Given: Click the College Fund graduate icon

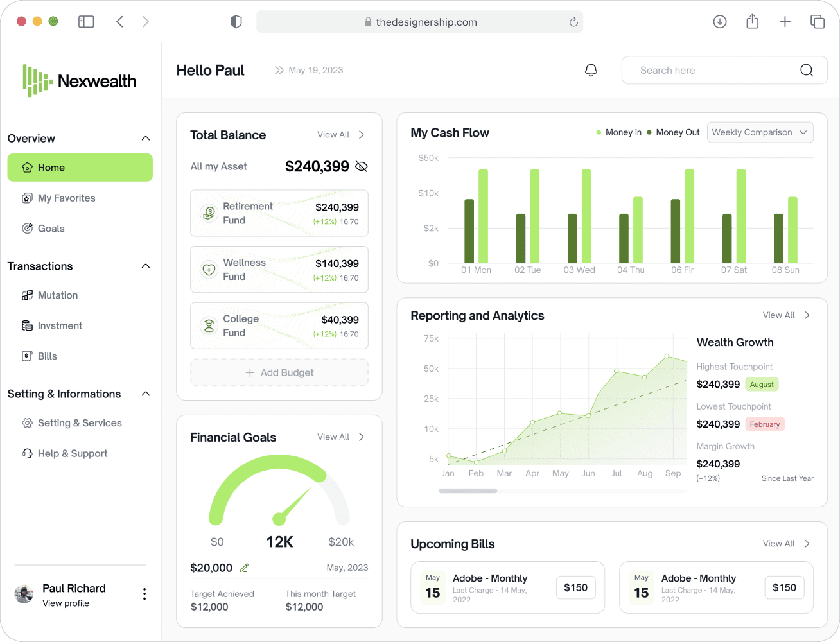Looking at the screenshot, I should [x=209, y=325].
